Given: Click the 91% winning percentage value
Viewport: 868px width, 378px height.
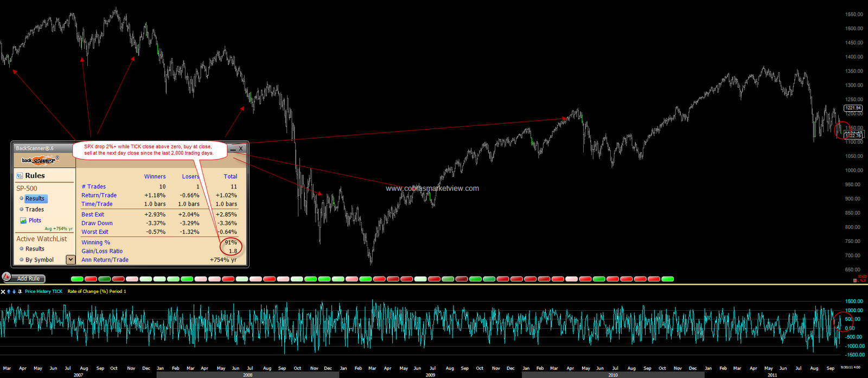Looking at the screenshot, I should click(x=231, y=242).
